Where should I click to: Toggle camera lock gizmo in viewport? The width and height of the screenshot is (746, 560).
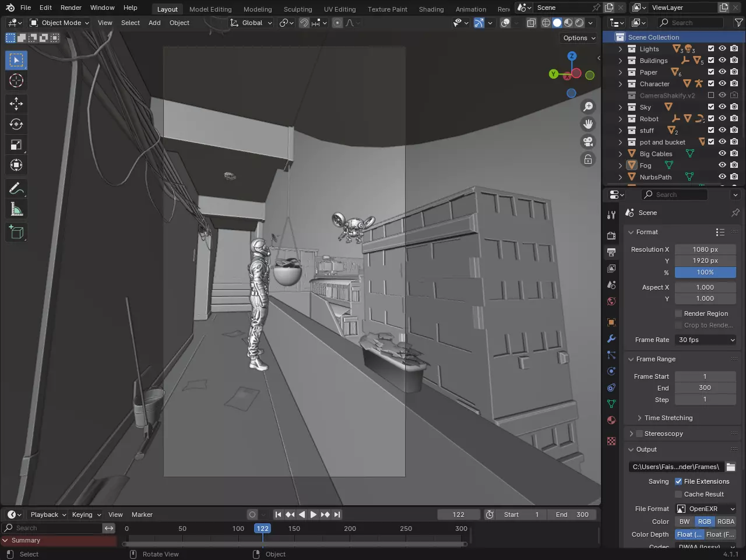pyautogui.click(x=588, y=159)
